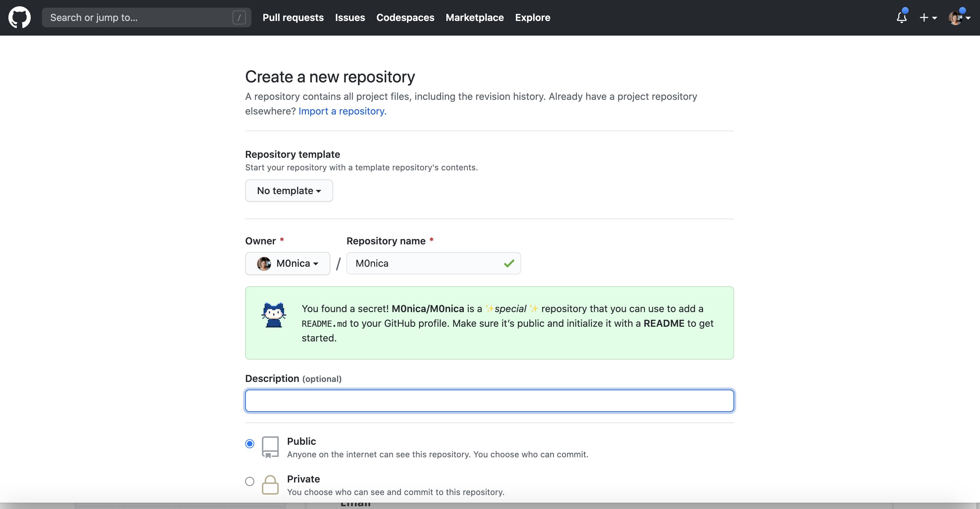Click the plus create-new icon
The image size is (980, 509).
(x=924, y=17)
